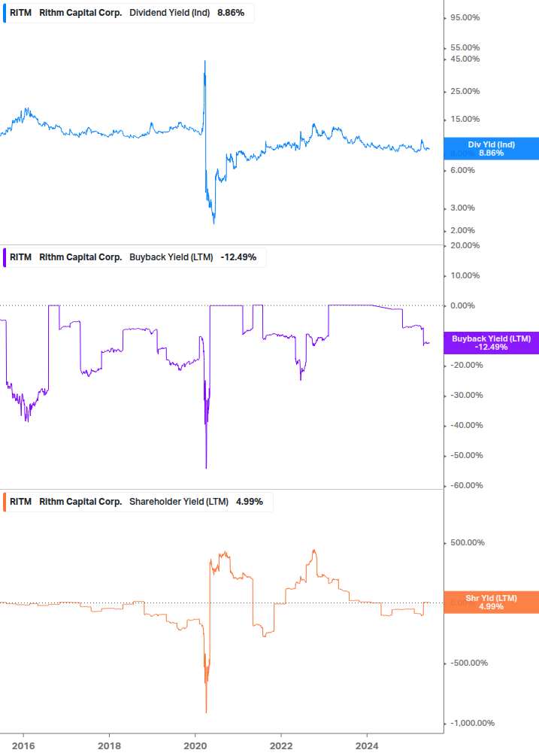
Task: Click the Buyback Yield (LTM) legend label
Action: click(x=171, y=257)
